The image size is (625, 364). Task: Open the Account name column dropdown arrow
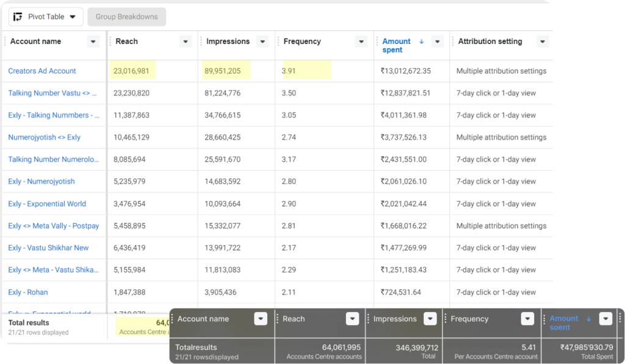(93, 41)
